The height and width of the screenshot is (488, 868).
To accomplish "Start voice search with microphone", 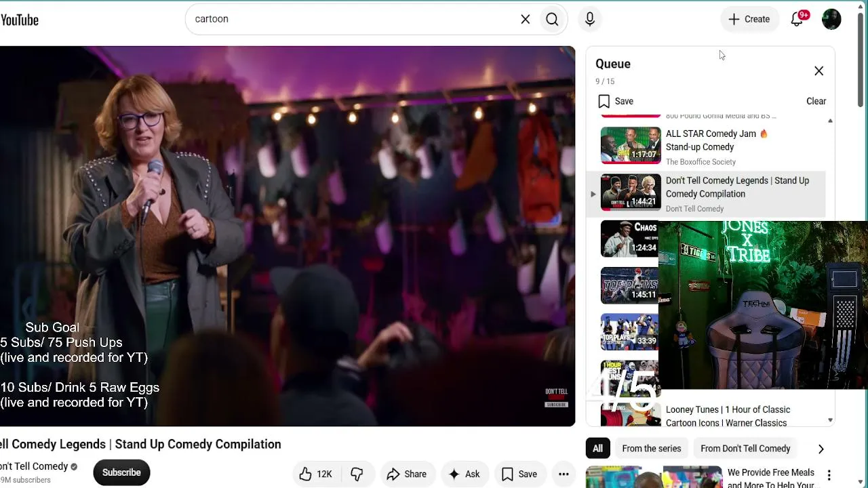I will [x=590, y=19].
